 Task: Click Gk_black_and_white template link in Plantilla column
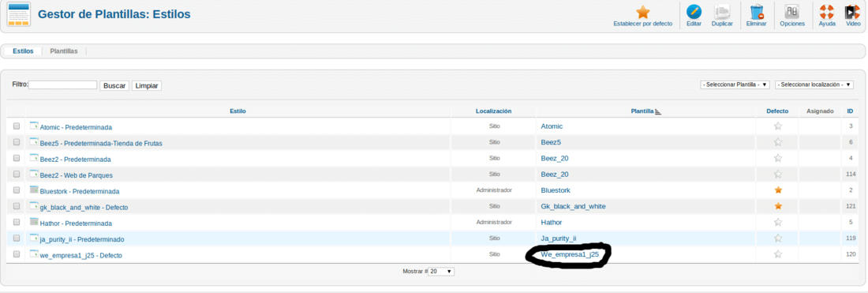coord(573,206)
